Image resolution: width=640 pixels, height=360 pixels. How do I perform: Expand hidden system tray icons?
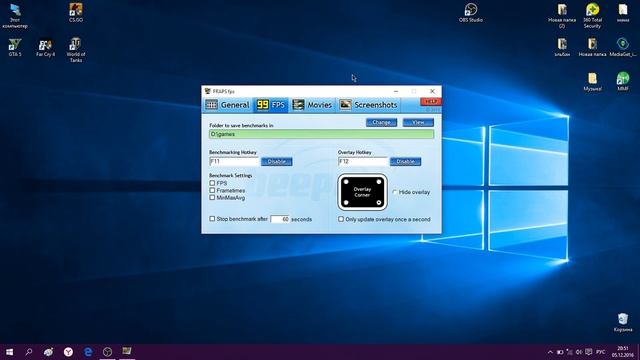tap(550, 352)
